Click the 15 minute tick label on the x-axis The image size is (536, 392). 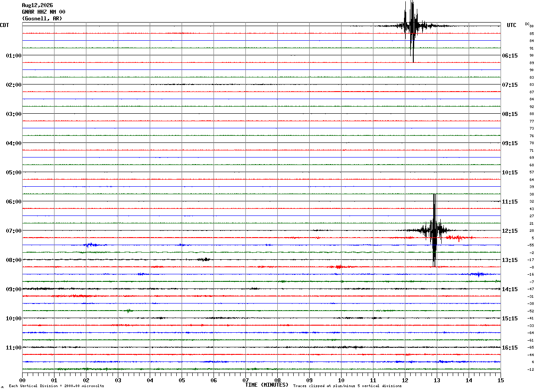(501, 380)
